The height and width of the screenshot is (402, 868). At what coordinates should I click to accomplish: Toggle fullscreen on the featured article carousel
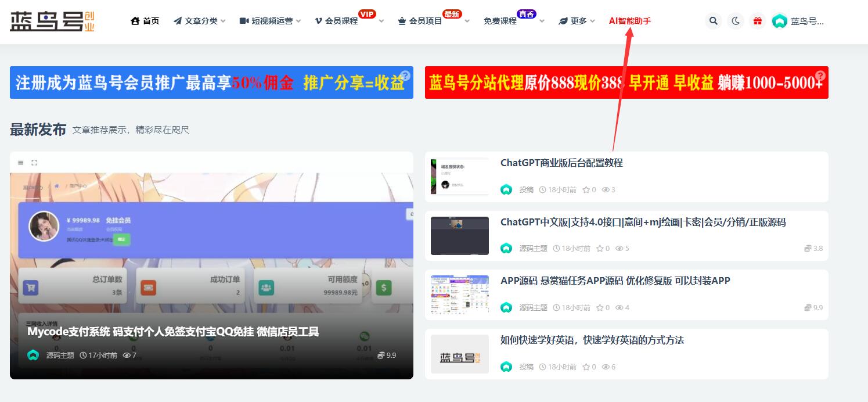pos(34,163)
